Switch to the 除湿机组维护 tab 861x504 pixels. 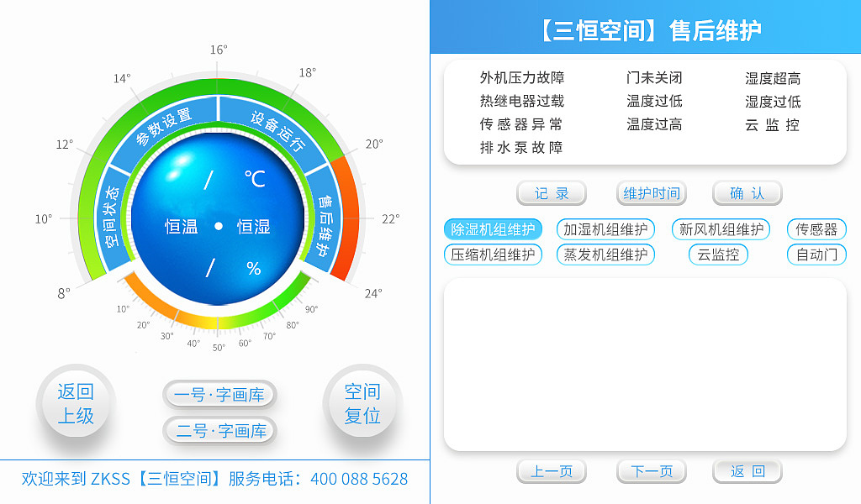click(x=493, y=228)
